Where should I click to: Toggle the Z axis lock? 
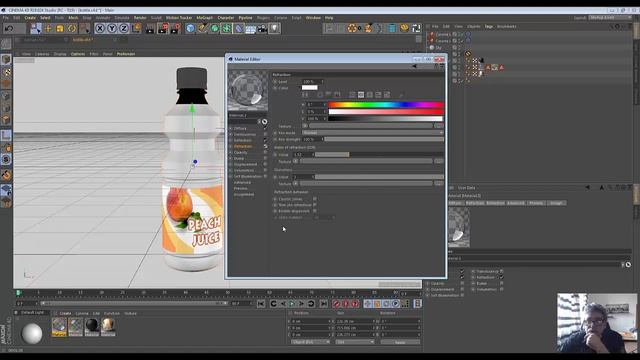[x=124, y=28]
